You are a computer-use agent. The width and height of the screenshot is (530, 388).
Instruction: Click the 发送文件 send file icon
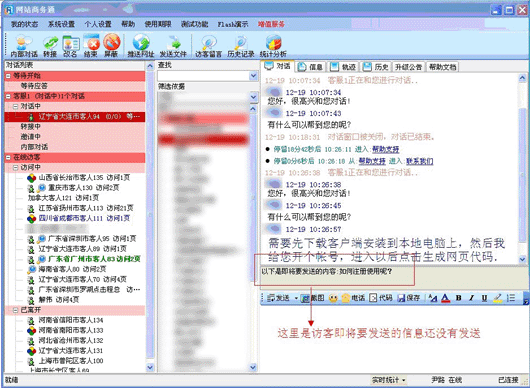173,46
